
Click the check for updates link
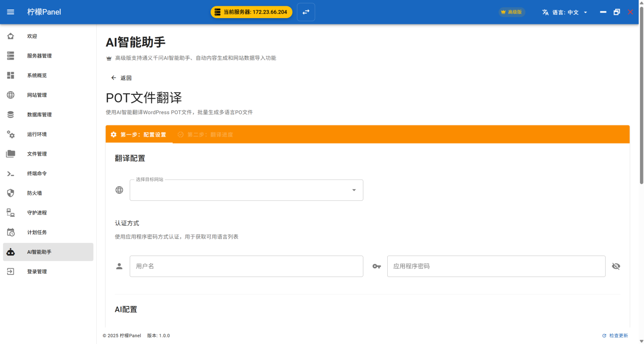(x=615, y=336)
